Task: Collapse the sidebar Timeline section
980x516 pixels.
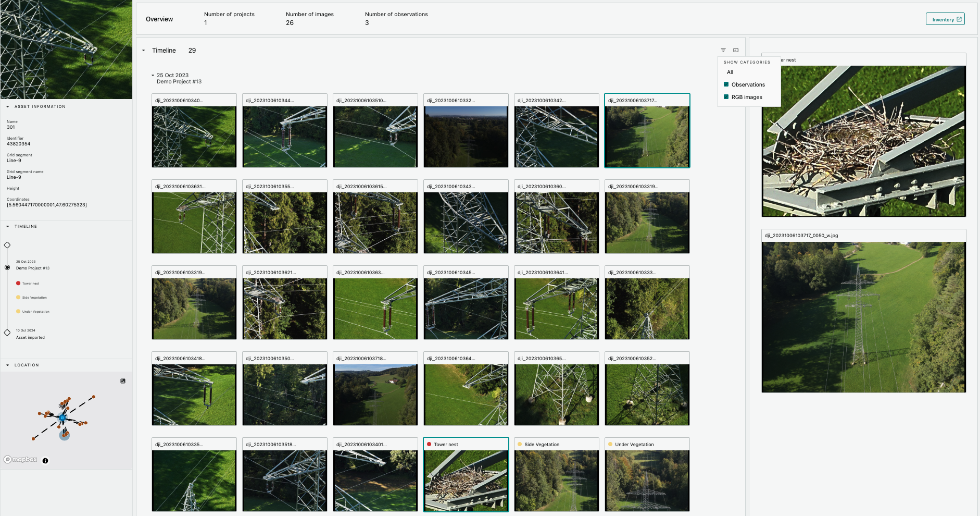Action: [8, 227]
